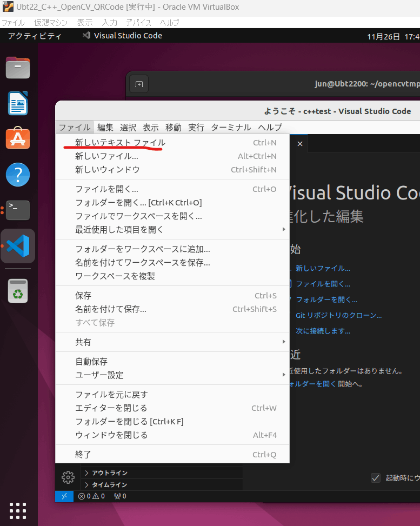Viewport: 420px width, 526px height.
Task: Open 実行 menu in VS Code
Action: tap(196, 127)
